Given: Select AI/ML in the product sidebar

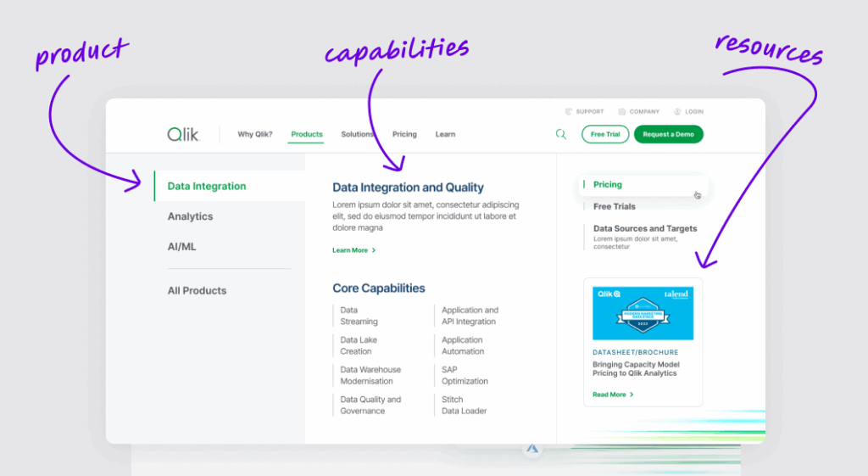Looking at the screenshot, I should point(181,247).
